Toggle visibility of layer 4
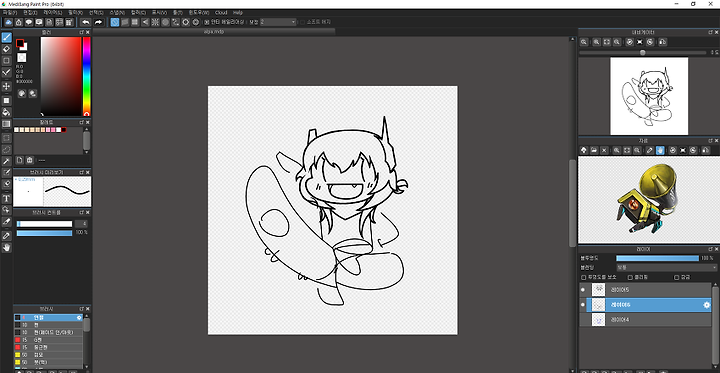The image size is (720, 373). click(x=583, y=320)
